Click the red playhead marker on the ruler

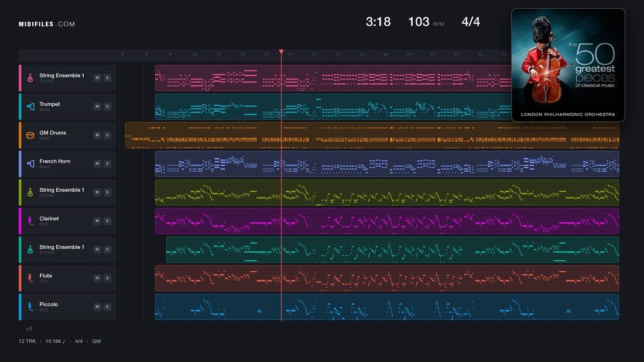[282, 52]
